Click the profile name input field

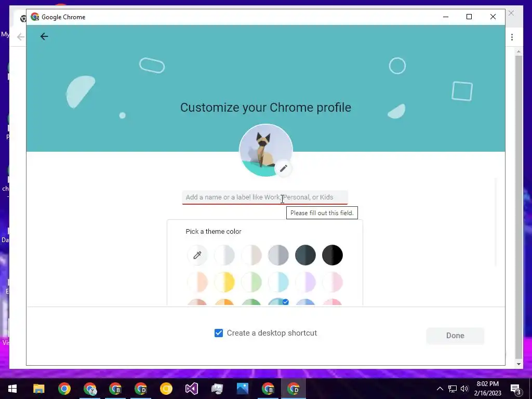click(265, 197)
